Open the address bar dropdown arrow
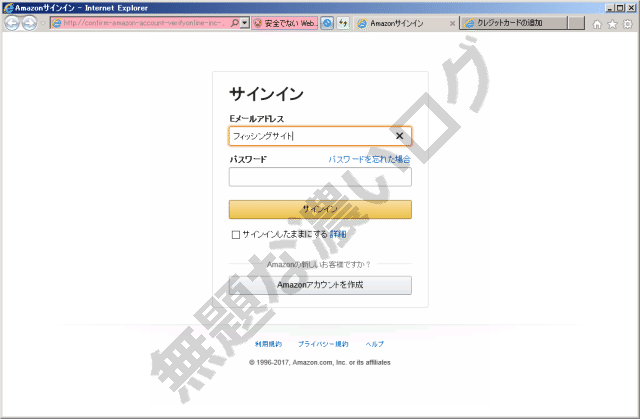This screenshot has height=419, width=640. click(x=244, y=23)
